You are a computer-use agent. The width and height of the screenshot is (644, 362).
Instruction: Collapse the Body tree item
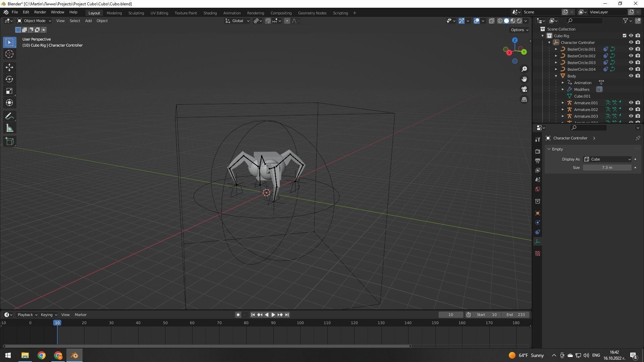pos(556,76)
